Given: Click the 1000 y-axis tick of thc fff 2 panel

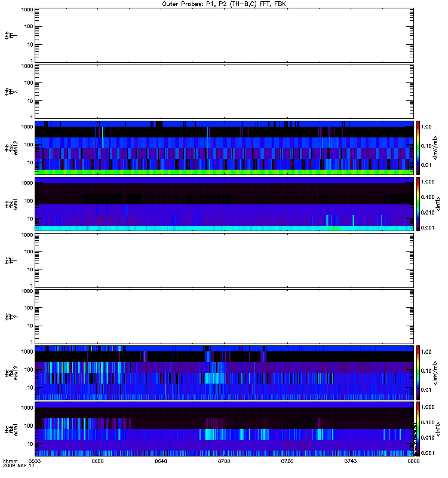Looking at the screenshot, I should 27,291.
